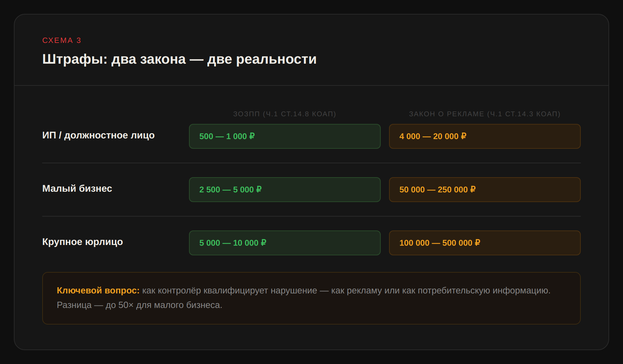
Task: Click the "Малый бизнес" row label
Action: pos(77,189)
